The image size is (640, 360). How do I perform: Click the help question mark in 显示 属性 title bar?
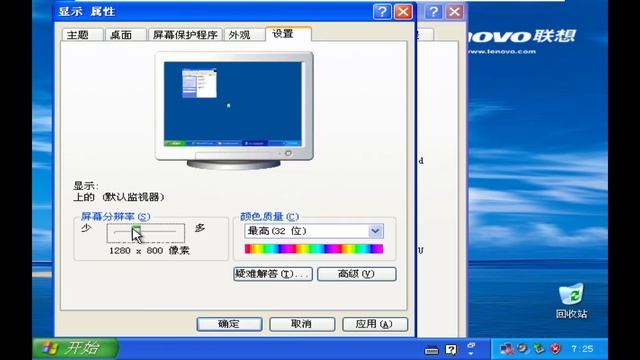pyautogui.click(x=382, y=11)
